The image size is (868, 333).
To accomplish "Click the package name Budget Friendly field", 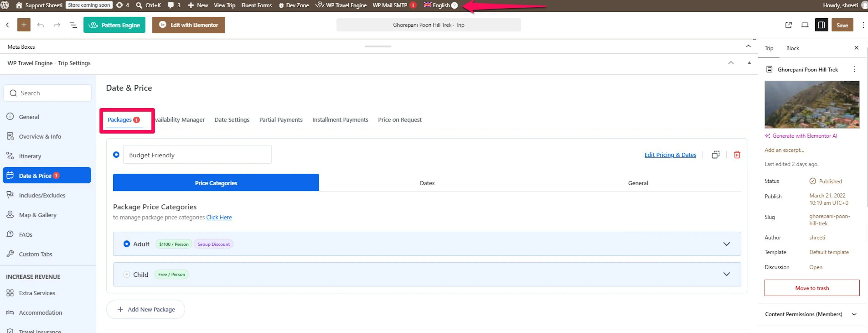I will tap(197, 155).
